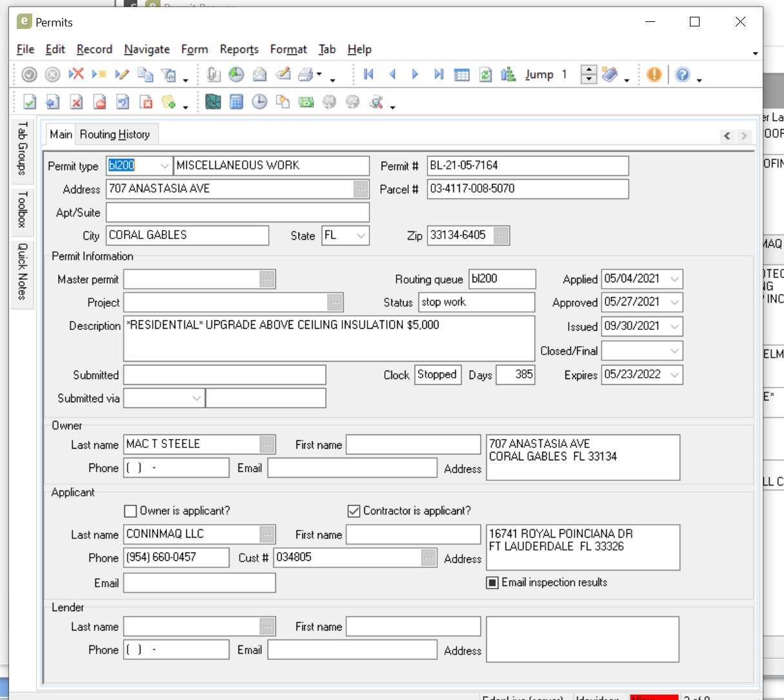Click into the Description text field
The height and width of the screenshot is (700, 784).
(329, 338)
